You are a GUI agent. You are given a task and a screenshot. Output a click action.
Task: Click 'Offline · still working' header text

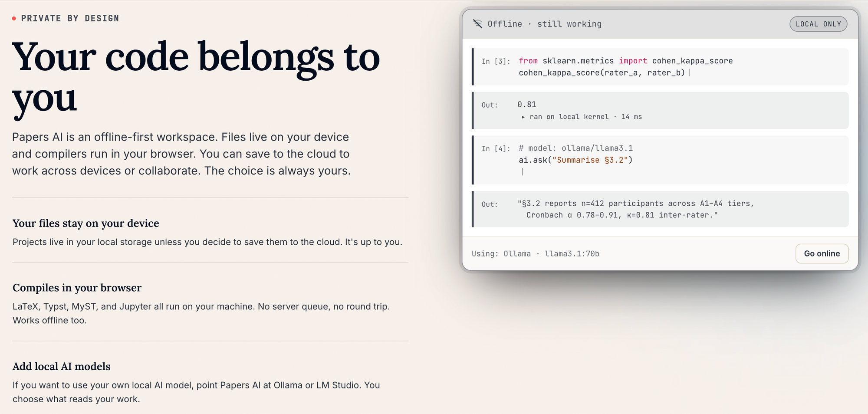pos(545,24)
